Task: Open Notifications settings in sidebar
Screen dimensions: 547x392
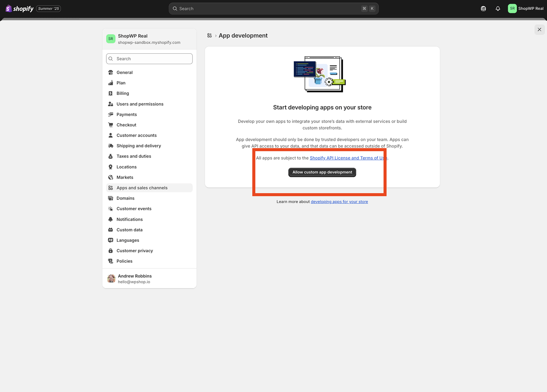Action: pos(149,219)
